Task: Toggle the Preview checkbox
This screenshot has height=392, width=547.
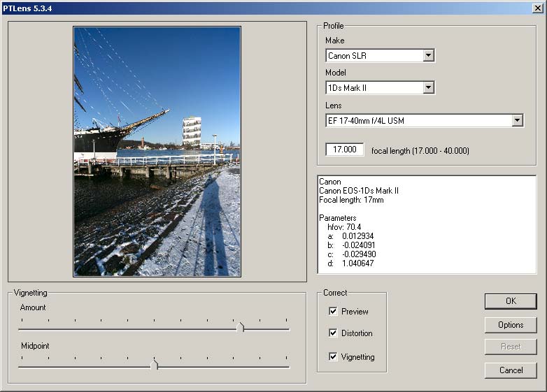Action: click(333, 311)
